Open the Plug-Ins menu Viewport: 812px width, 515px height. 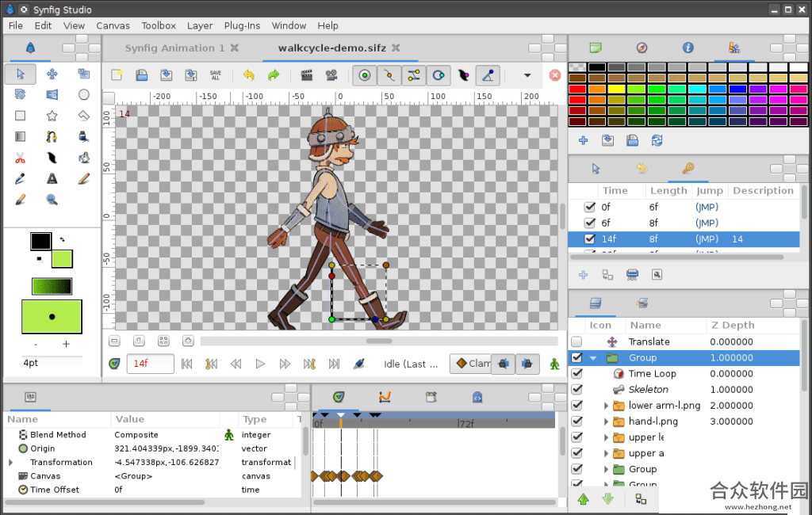tap(242, 25)
